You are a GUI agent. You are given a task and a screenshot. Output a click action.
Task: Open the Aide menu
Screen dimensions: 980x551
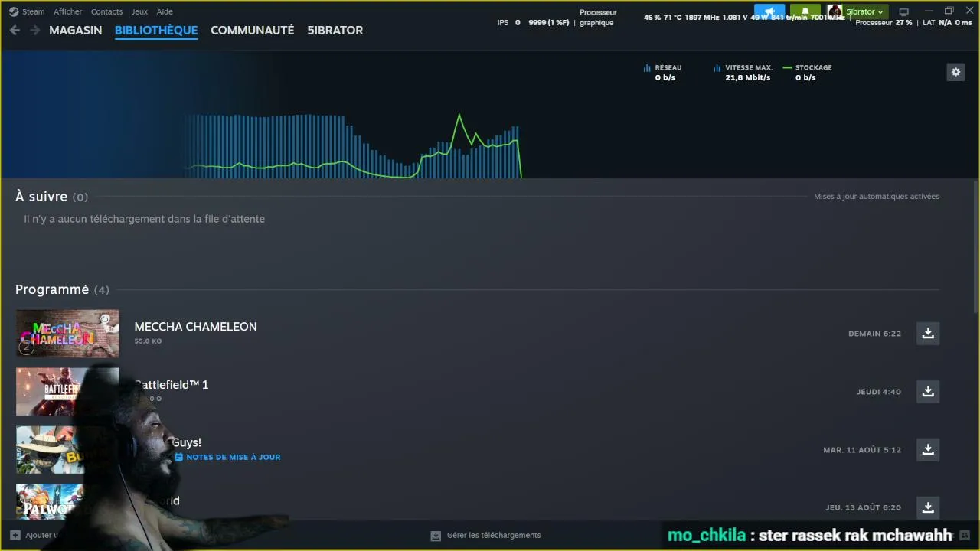(165, 11)
